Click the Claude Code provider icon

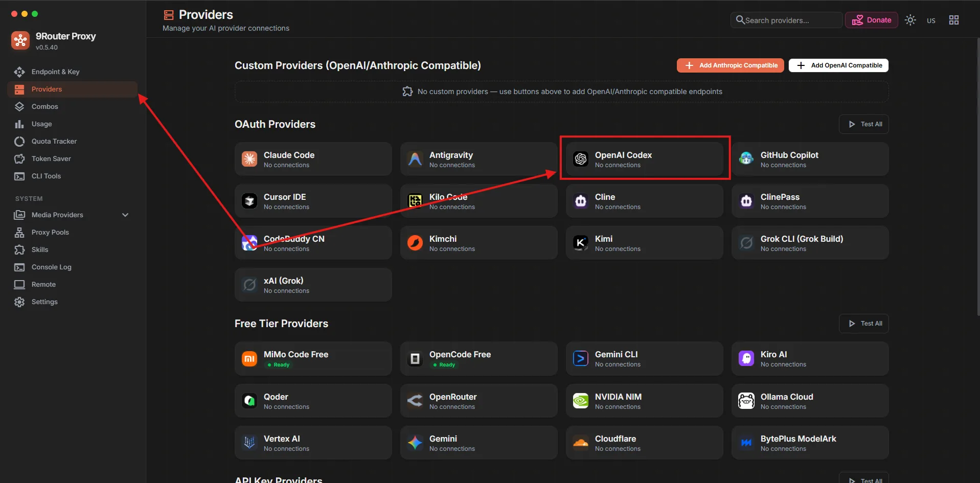coord(249,159)
